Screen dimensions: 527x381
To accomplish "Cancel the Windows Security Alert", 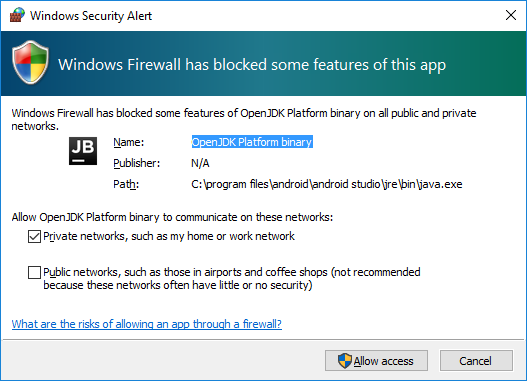I will tap(476, 361).
